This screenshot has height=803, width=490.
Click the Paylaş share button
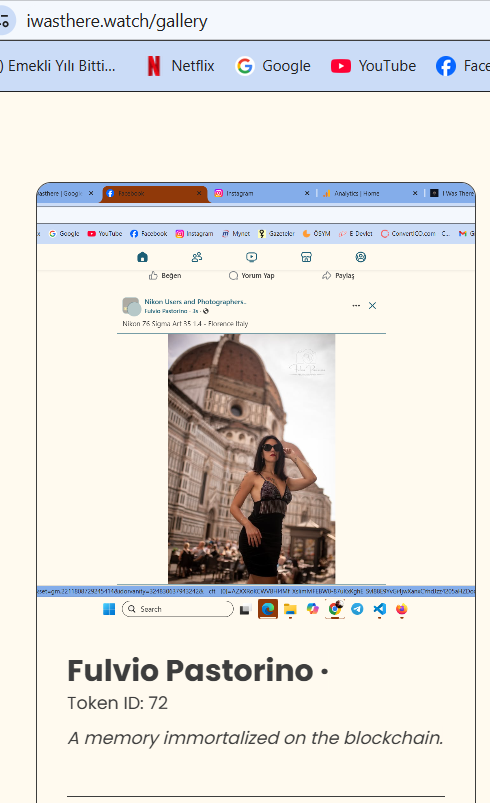click(338, 276)
